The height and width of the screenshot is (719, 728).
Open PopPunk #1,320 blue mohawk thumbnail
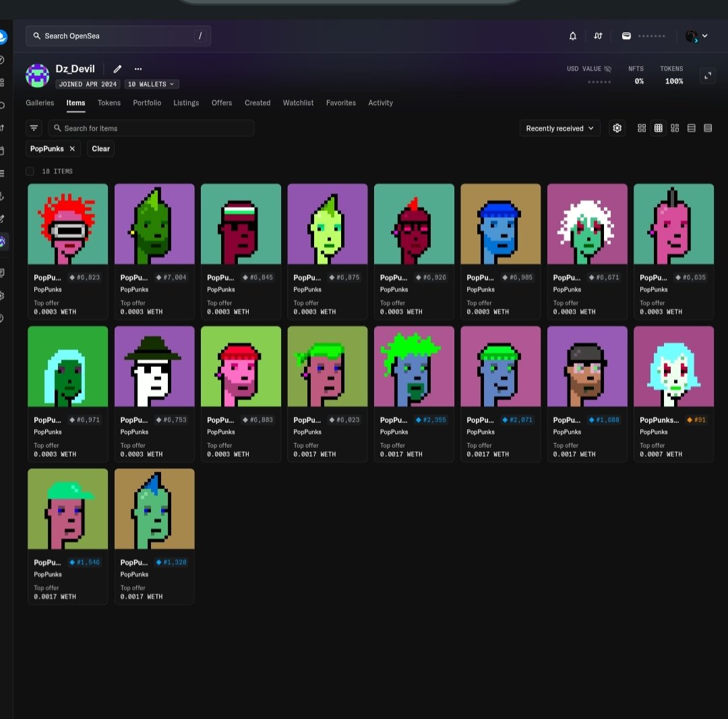[x=154, y=509]
